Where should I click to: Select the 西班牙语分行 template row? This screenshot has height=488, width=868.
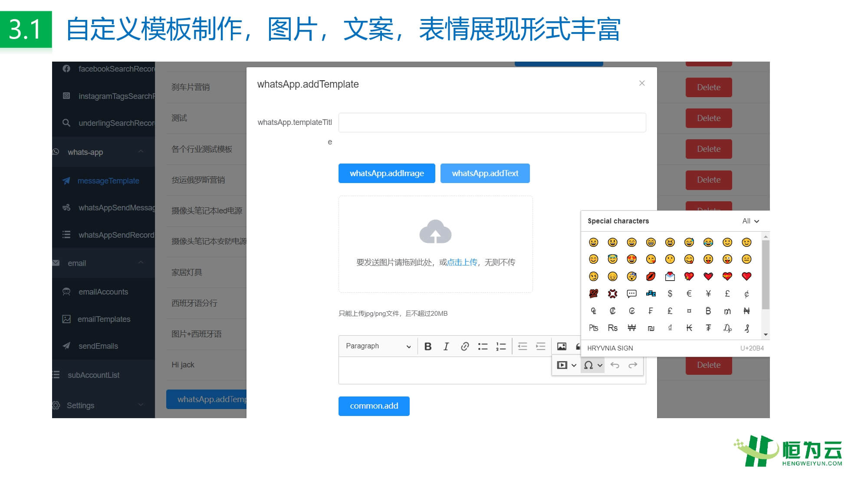coord(194,303)
